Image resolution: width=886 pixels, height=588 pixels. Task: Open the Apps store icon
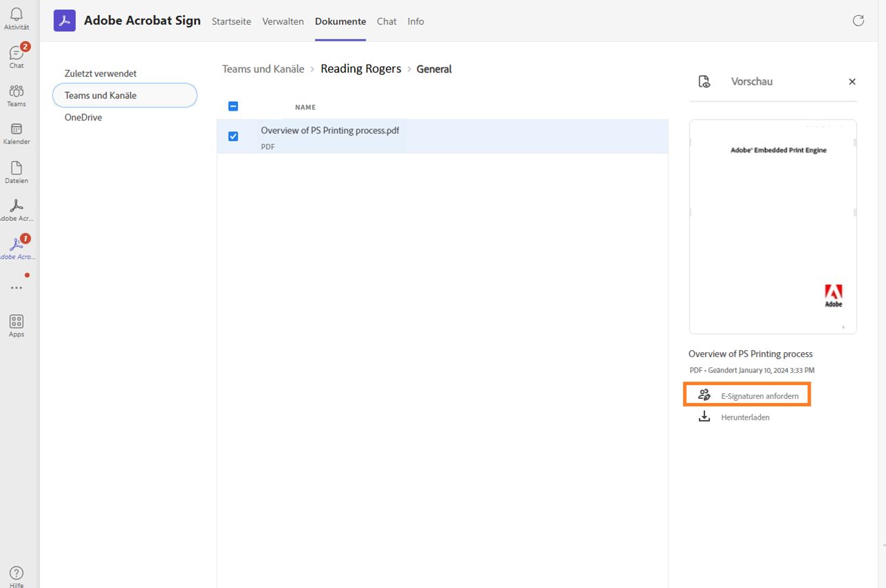point(17,321)
